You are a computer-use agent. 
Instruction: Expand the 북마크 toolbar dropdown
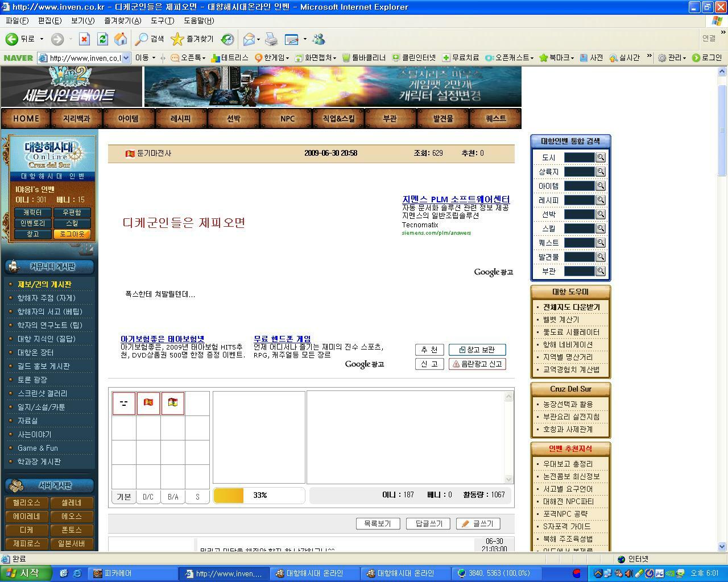click(571, 58)
